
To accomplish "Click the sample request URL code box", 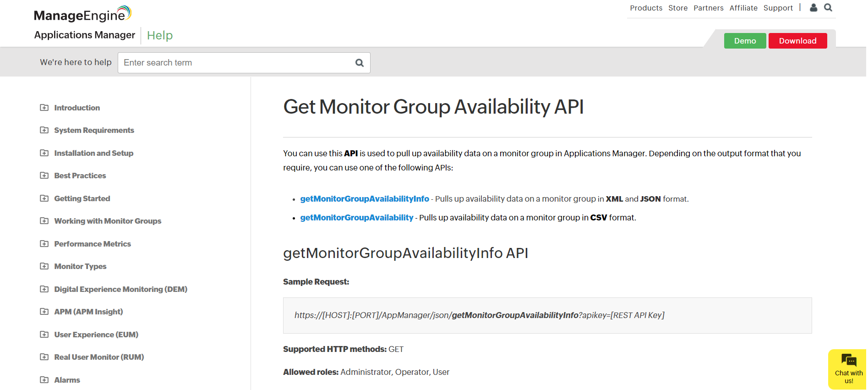I will pyautogui.click(x=547, y=315).
